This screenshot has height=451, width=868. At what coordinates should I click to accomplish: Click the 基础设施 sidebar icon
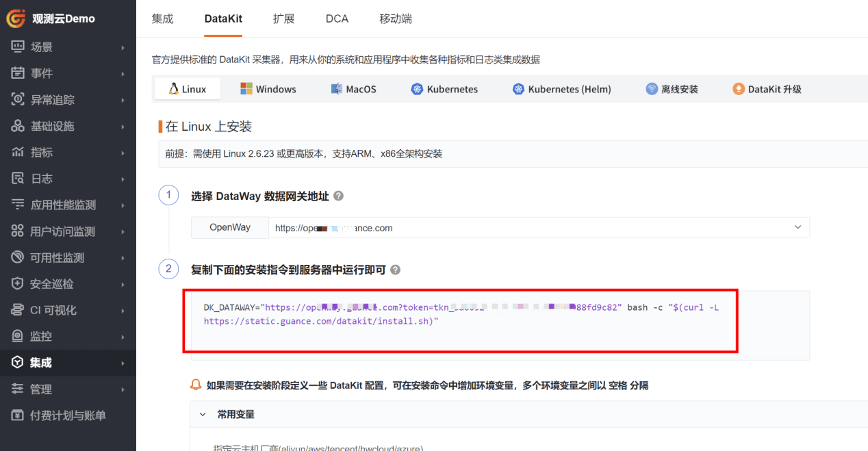point(18,126)
